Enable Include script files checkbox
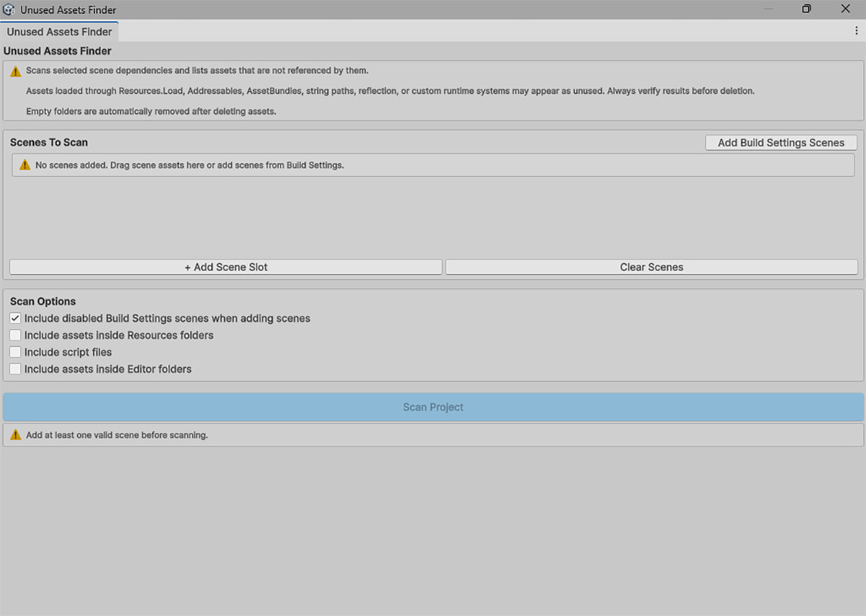The width and height of the screenshot is (866, 616). coord(15,352)
